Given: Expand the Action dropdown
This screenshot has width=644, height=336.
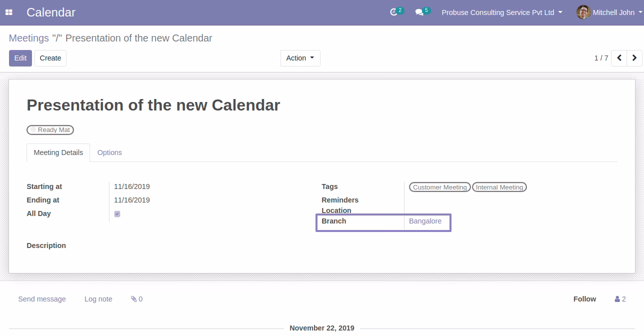Looking at the screenshot, I should click(300, 58).
